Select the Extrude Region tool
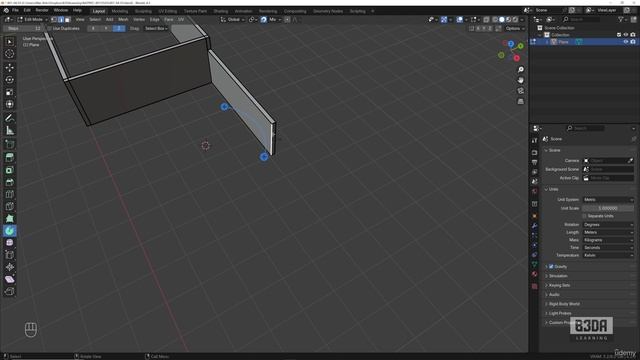 point(10,158)
